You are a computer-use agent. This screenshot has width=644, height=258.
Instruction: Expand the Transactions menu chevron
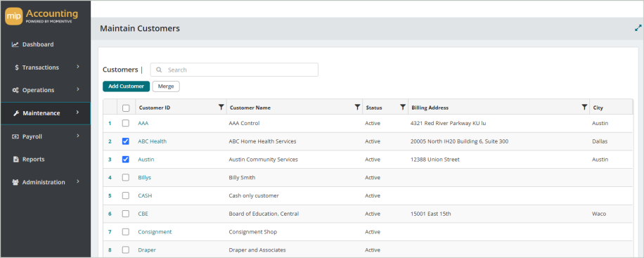(x=77, y=67)
